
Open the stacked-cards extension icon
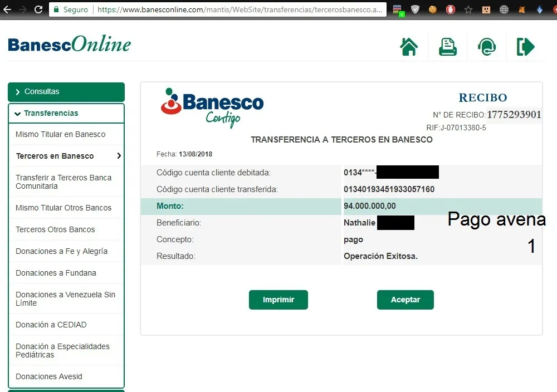click(x=398, y=10)
